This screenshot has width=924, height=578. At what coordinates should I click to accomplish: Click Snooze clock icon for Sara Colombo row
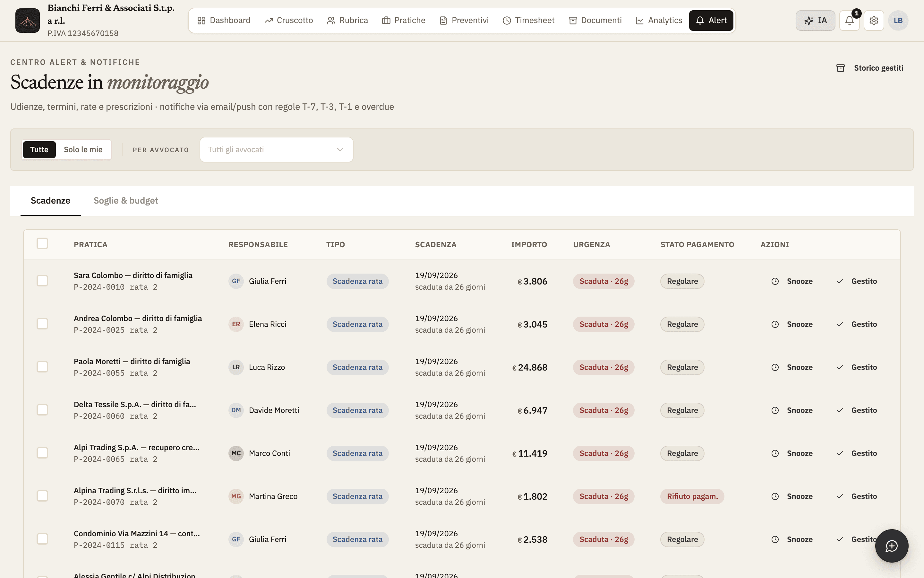(x=775, y=281)
